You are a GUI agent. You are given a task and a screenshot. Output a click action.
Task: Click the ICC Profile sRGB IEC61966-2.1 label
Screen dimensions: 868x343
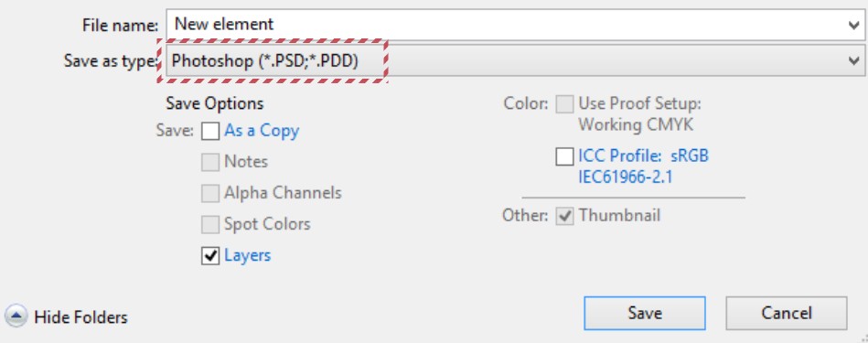tap(643, 166)
